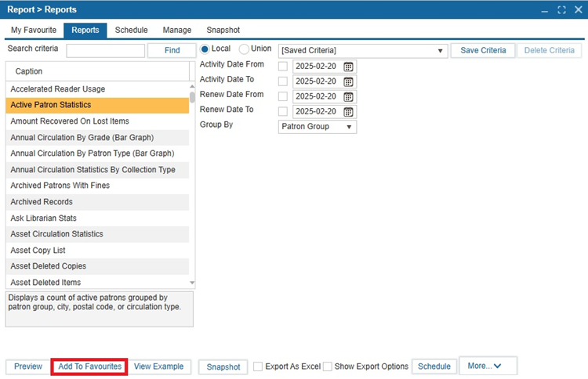Select Archived Records report
The height and width of the screenshot is (379, 588).
click(97, 202)
